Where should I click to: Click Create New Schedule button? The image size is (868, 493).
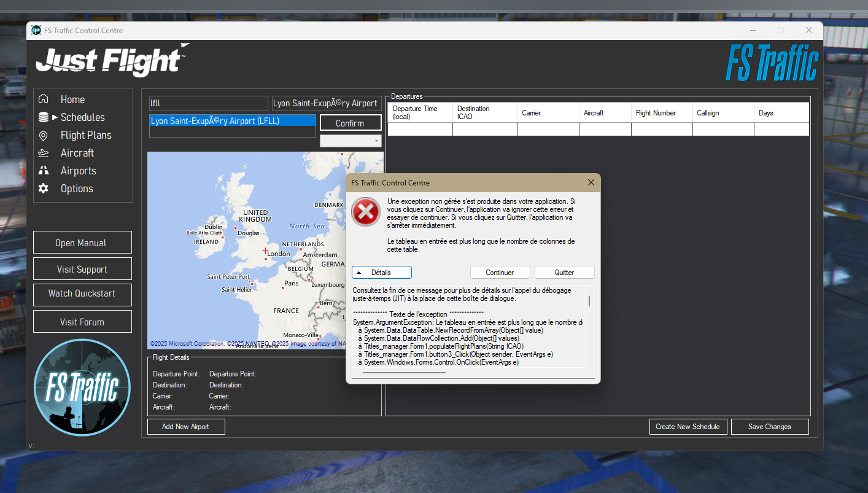coord(688,427)
